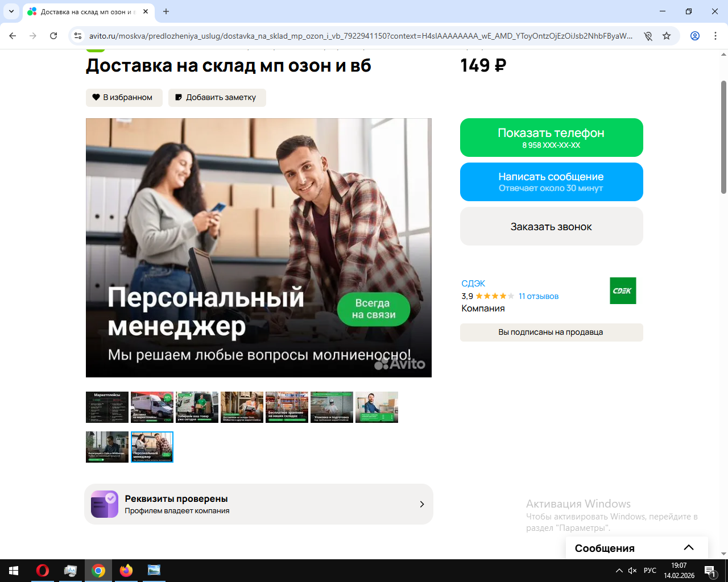The image size is (728, 582).
Task: Open the Windows notification center
Action: coord(710,571)
